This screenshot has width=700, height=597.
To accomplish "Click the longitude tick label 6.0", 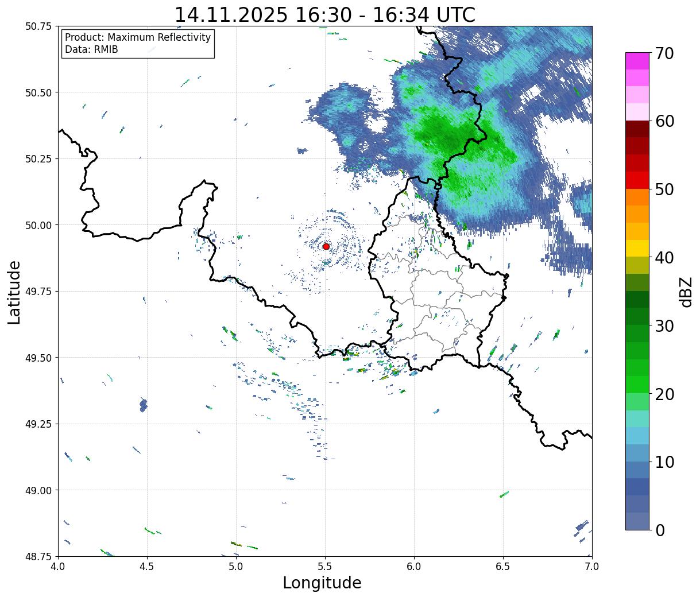I will [414, 567].
